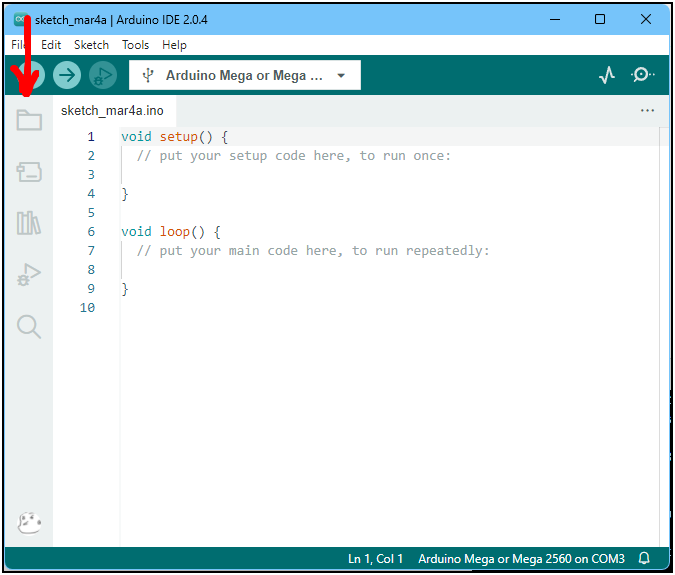Click the USB icon in board selector

[148, 75]
